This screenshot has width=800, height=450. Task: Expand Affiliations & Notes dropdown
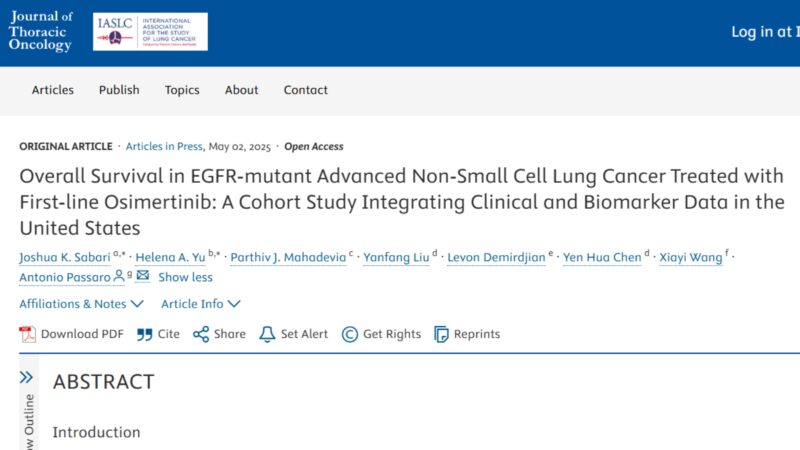(81, 304)
